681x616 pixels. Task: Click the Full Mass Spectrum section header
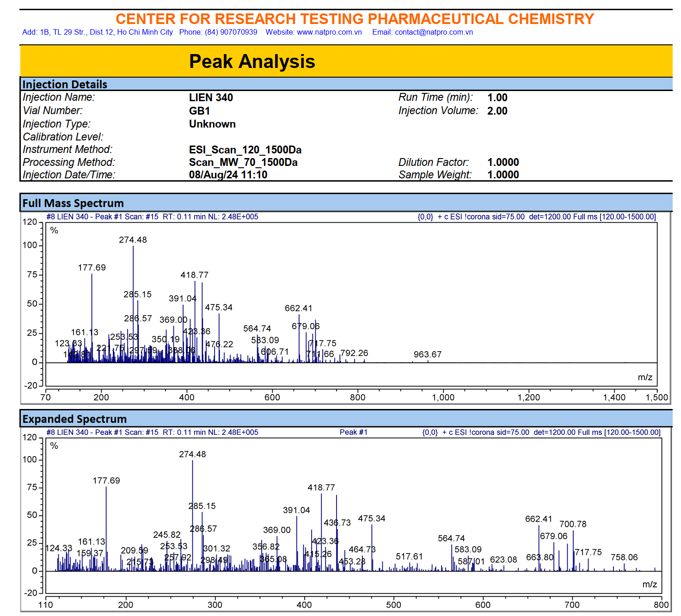[73, 203]
